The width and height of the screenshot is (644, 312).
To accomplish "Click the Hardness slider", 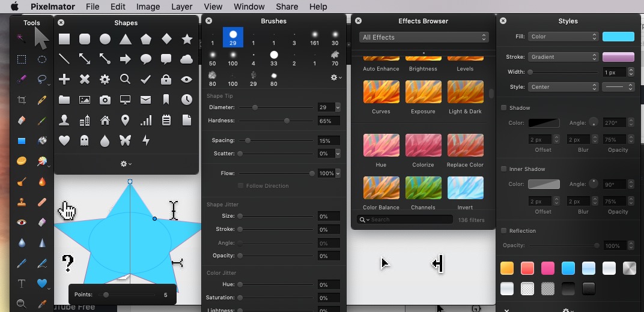I will point(276,121).
